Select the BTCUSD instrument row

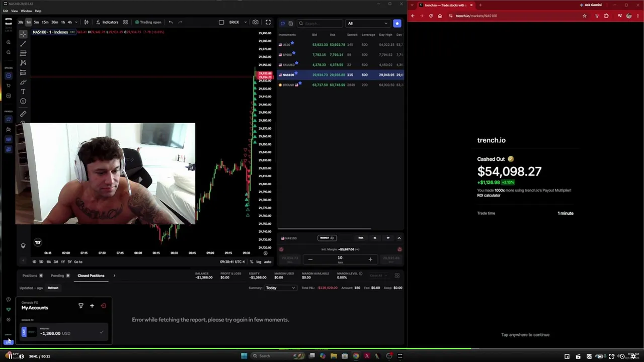coord(341,85)
